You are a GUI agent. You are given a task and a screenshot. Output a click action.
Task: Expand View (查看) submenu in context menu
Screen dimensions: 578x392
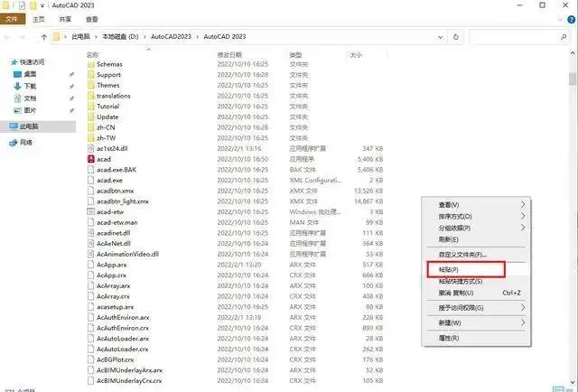(x=523, y=205)
